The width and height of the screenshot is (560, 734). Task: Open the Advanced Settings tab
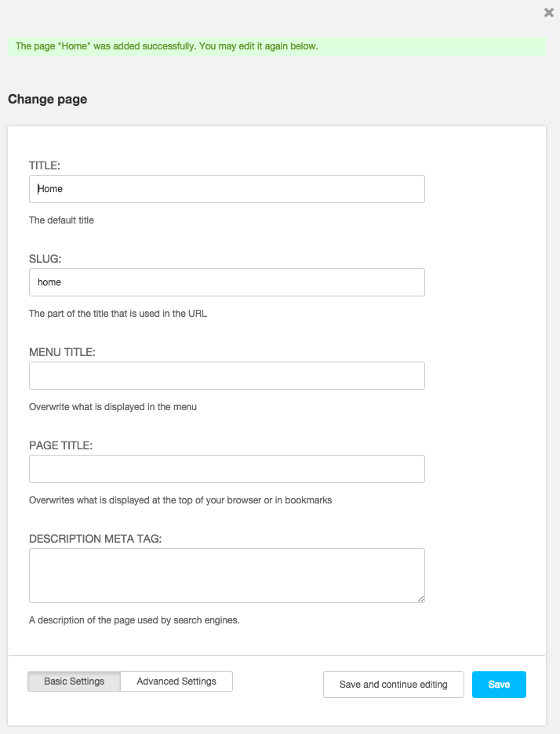coord(176,681)
